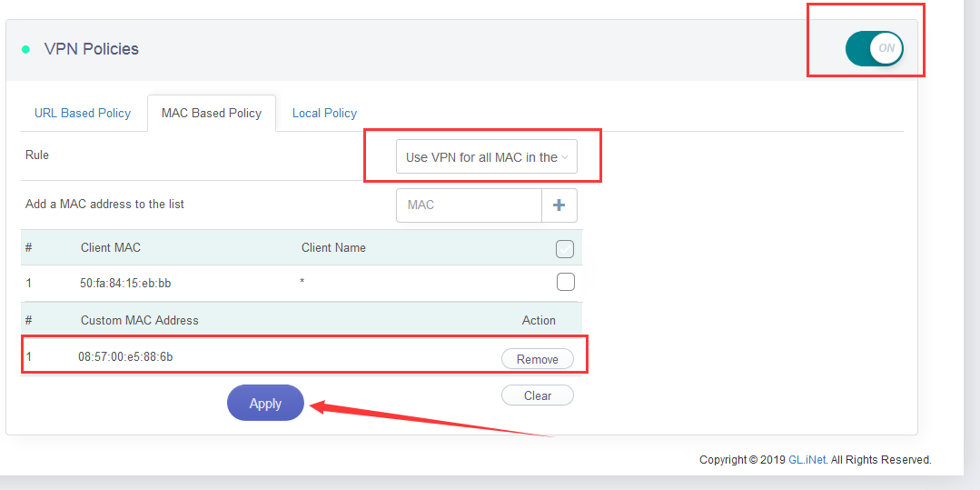This screenshot has width=980, height=490.
Task: Click the plus icon to add MAC
Action: pyautogui.click(x=559, y=205)
